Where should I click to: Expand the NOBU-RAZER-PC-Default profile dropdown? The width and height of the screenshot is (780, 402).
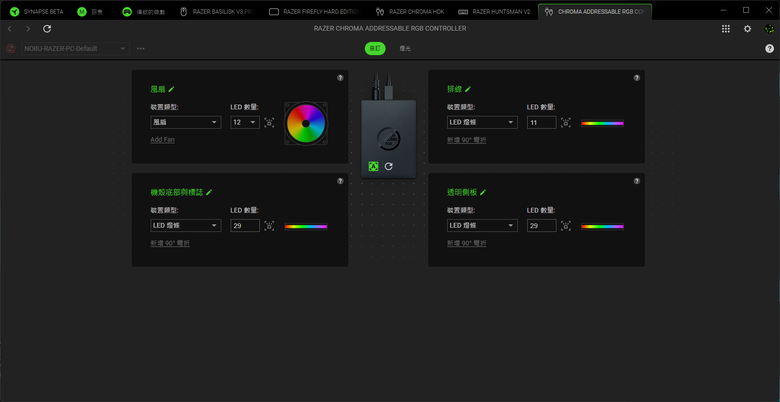75,49
